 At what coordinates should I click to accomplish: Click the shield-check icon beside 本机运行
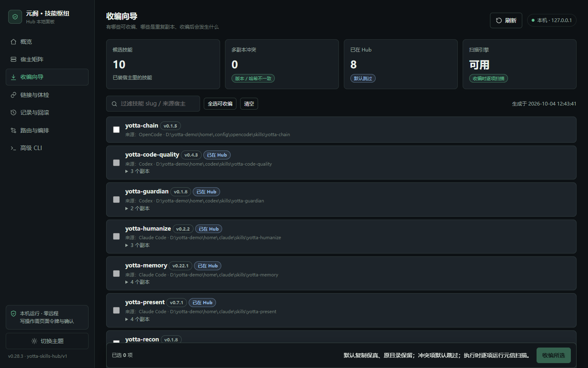(x=13, y=314)
